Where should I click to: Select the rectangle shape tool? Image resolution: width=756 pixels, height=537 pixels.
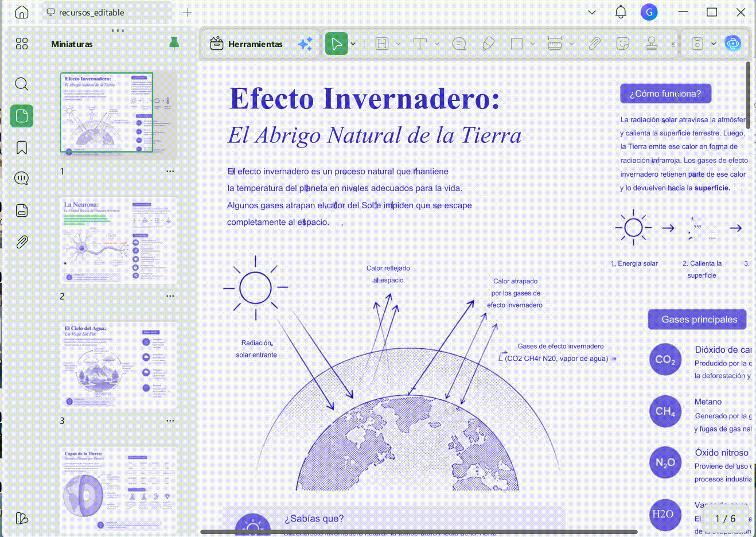coord(517,44)
